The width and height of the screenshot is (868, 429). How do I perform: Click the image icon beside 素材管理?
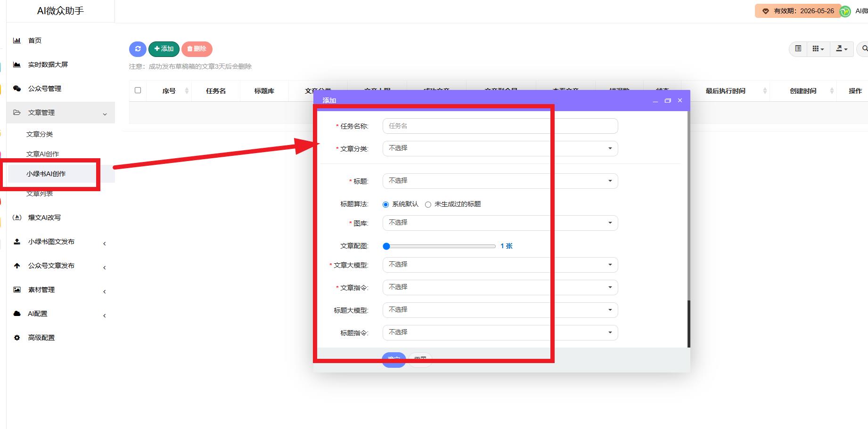tap(17, 290)
